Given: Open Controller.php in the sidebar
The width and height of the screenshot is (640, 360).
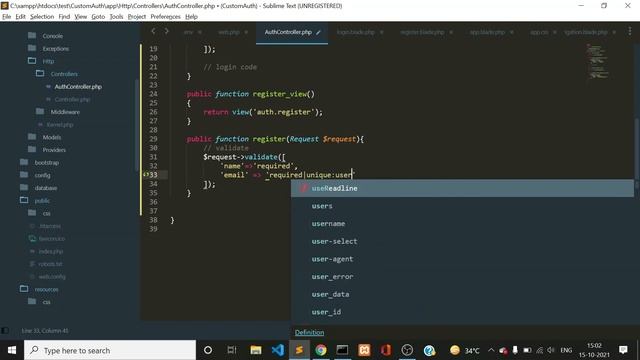Looking at the screenshot, I should coord(72,99).
